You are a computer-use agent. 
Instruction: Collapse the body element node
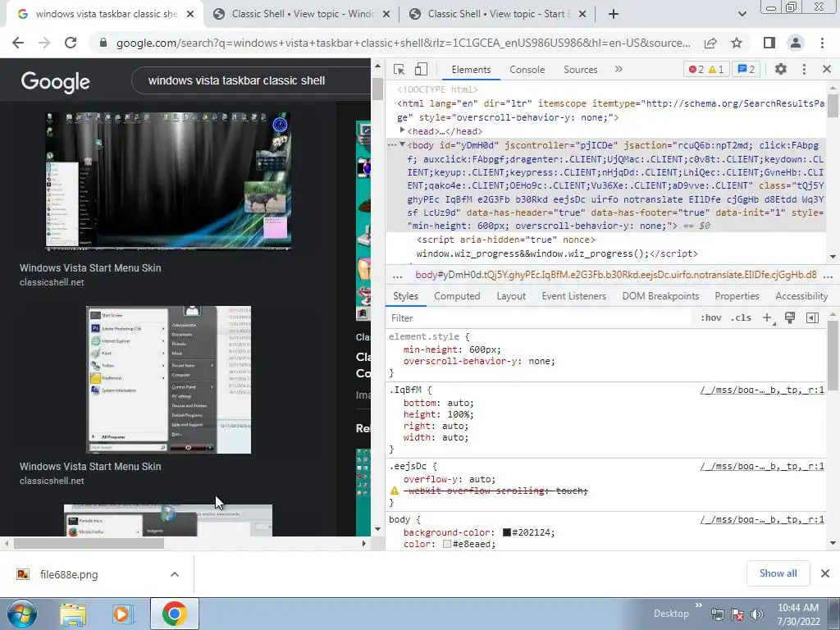pyautogui.click(x=402, y=144)
